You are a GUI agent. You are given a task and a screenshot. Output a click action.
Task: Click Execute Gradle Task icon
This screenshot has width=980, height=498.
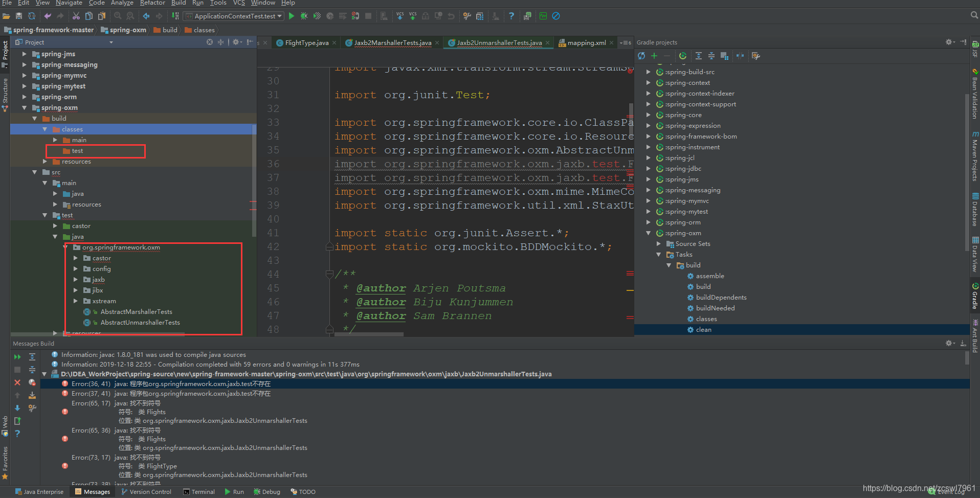point(683,56)
